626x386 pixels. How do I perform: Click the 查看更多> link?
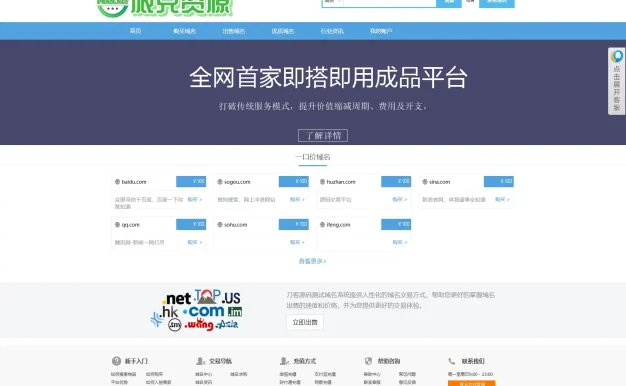coord(313,261)
